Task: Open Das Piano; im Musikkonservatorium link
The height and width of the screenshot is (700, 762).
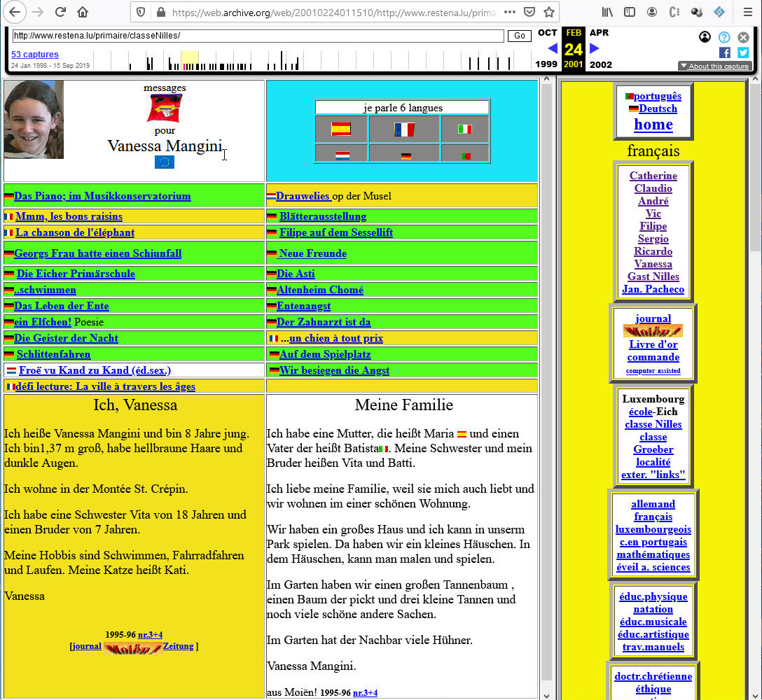Action: [x=102, y=196]
